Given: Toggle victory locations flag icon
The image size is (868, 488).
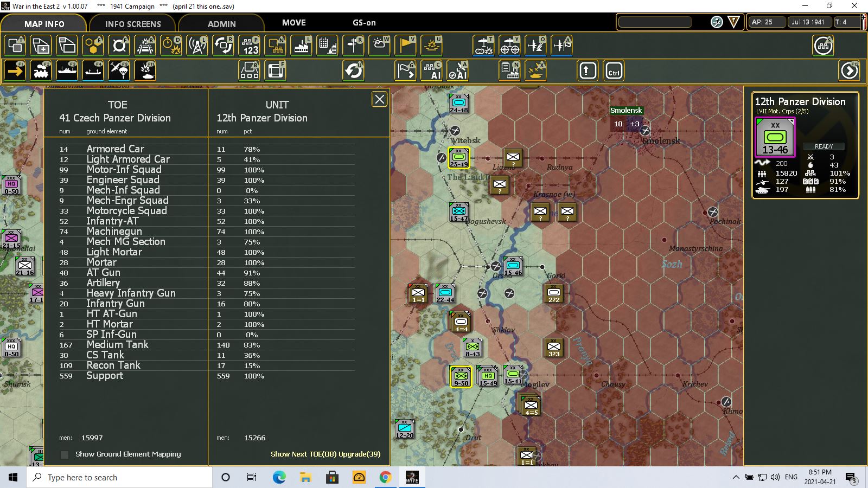Looking at the screenshot, I should 406,46.
